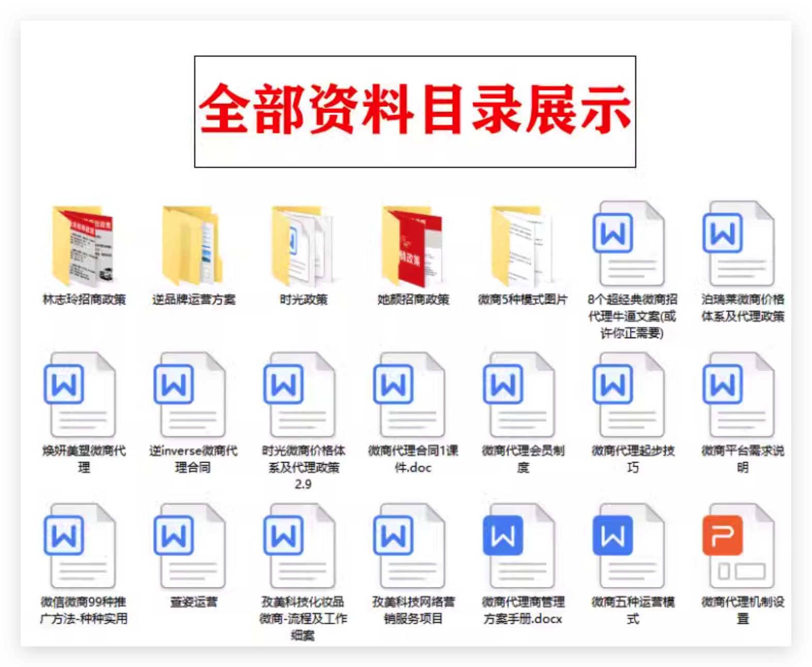The image size is (812, 667).
Task: Click the 时光政策 folder name
Action: [x=303, y=299]
